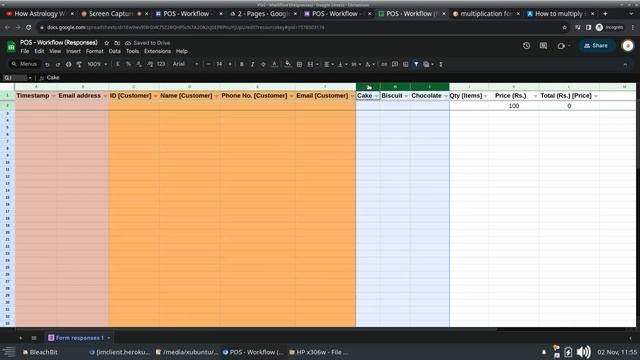Open the text color picker
The image size is (640, 360).
pos(274,64)
